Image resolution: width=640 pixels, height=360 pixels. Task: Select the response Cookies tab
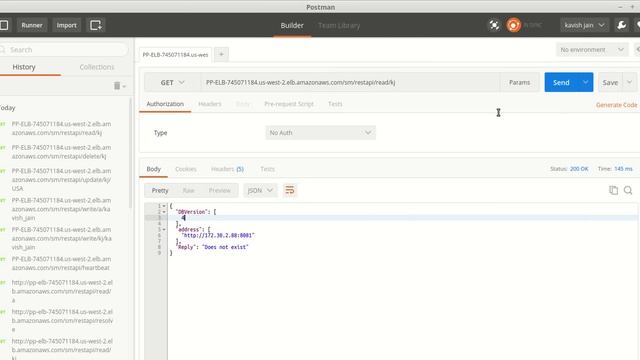(x=186, y=169)
